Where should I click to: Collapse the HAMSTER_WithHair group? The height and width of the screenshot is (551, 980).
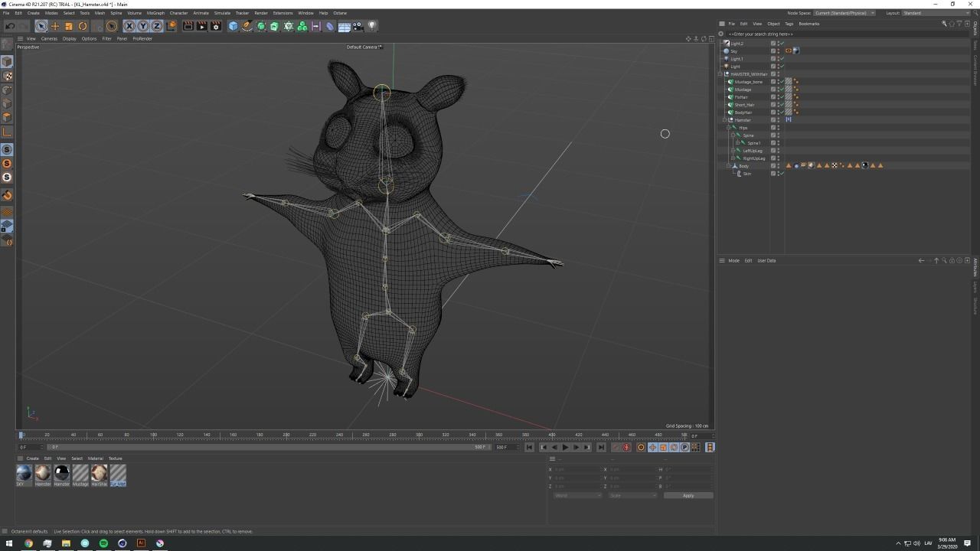coord(722,74)
